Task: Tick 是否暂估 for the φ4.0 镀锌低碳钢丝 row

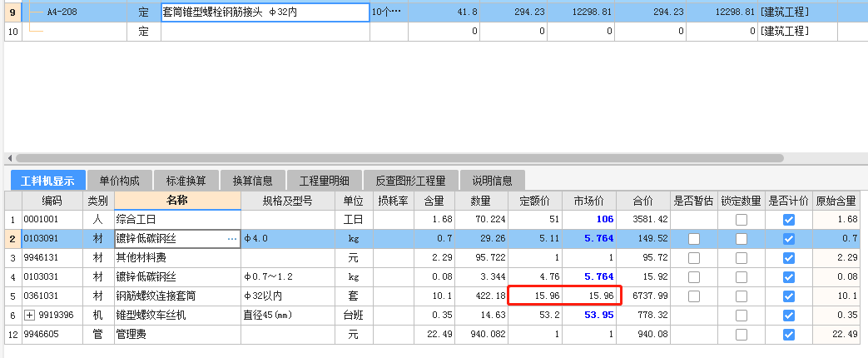Action: [693, 239]
